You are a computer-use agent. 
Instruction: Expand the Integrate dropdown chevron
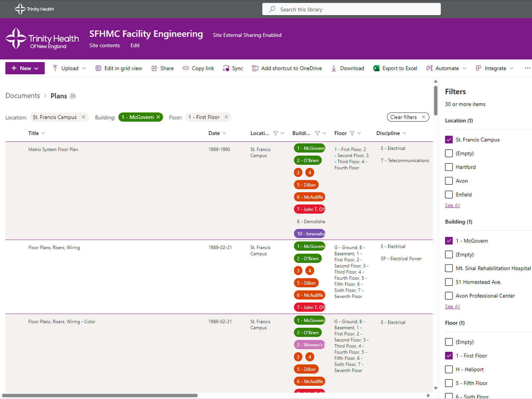click(512, 68)
